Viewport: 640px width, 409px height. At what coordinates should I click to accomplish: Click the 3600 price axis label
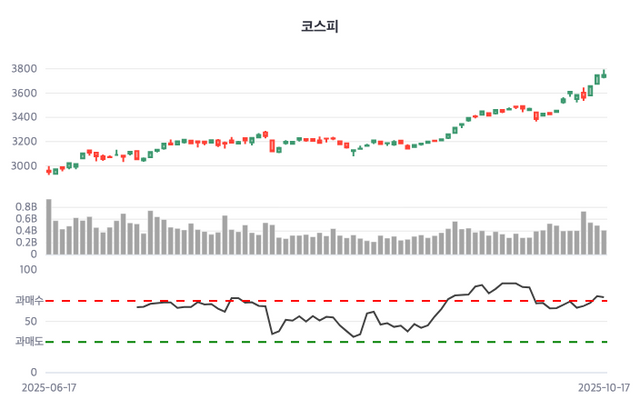tap(24, 93)
